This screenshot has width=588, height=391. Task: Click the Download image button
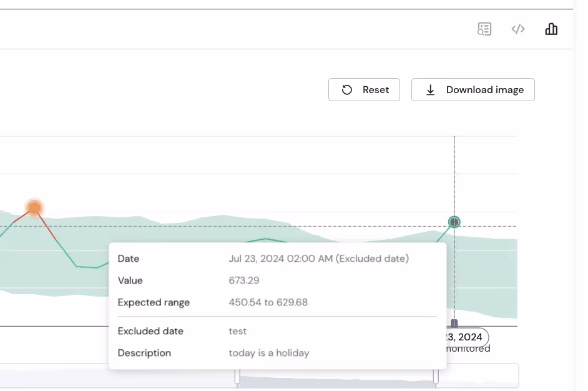click(473, 90)
